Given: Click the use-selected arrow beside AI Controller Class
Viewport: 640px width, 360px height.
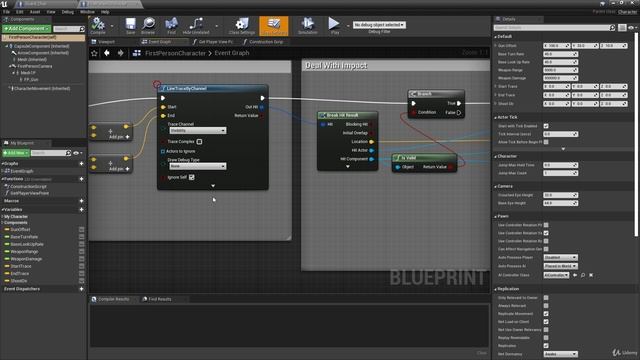Looking at the screenshot, I should [575, 276].
